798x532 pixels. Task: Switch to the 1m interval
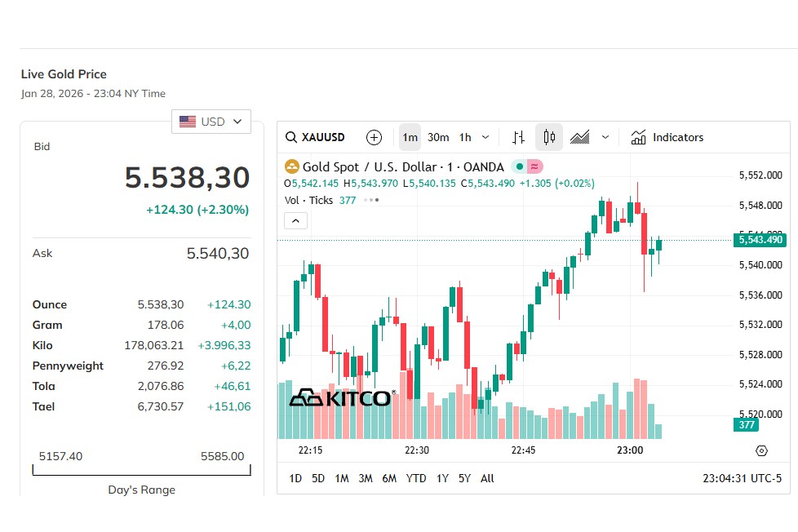[410, 137]
